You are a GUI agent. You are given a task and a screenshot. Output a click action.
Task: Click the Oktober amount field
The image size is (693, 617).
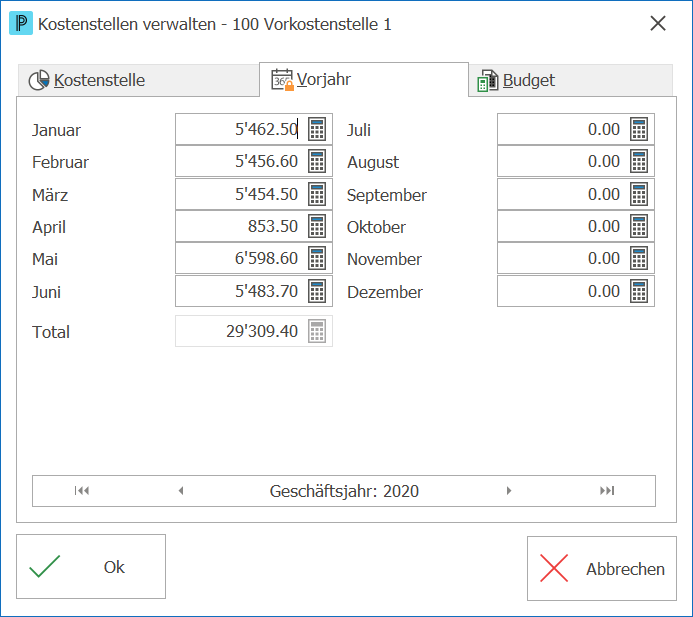pyautogui.click(x=576, y=226)
